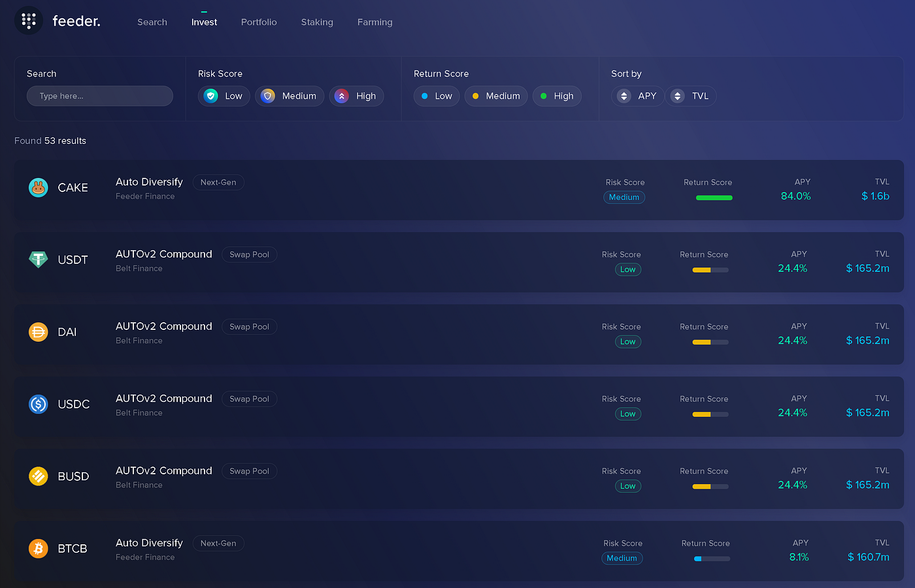Click the Low risk badge on BUSD row
This screenshot has height=588, width=915.
point(628,486)
